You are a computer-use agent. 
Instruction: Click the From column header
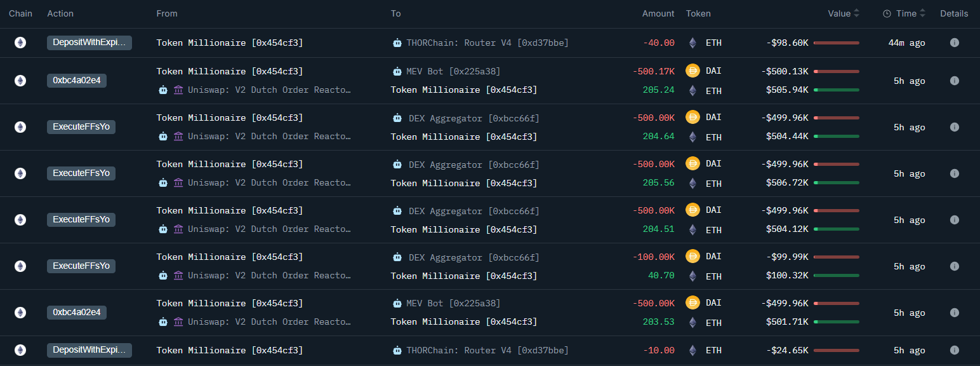pos(167,13)
